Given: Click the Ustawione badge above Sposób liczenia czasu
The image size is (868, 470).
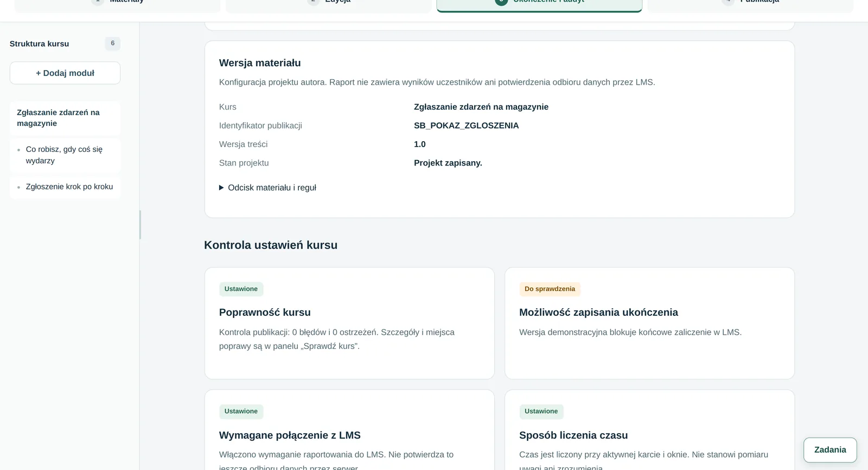Looking at the screenshot, I should (x=541, y=411).
